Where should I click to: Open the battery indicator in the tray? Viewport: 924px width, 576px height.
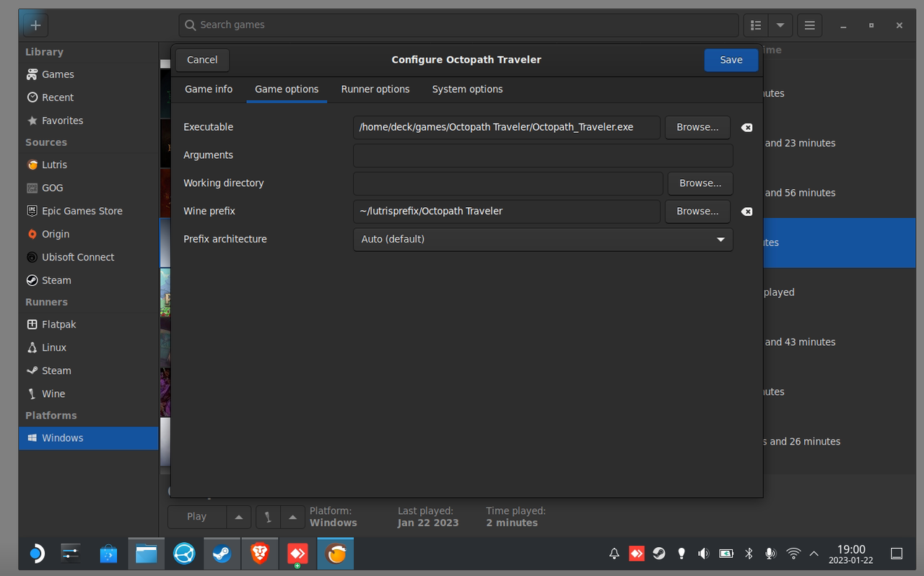[x=726, y=554]
